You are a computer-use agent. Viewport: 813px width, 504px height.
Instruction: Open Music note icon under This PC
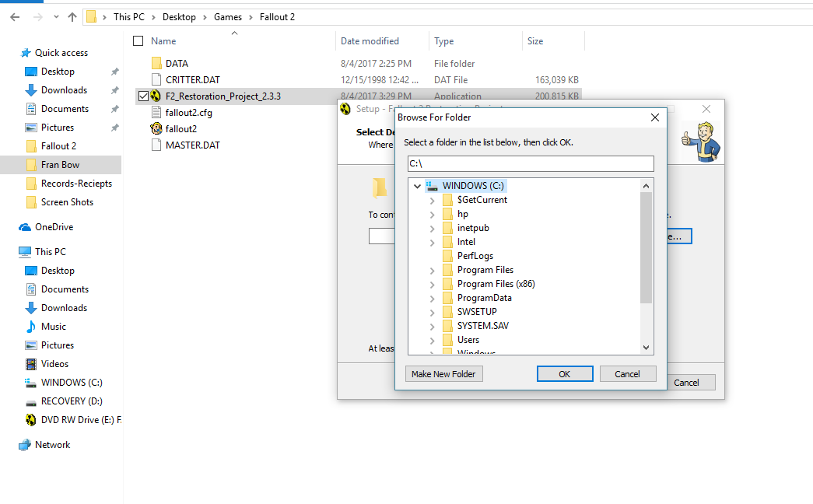(x=31, y=327)
